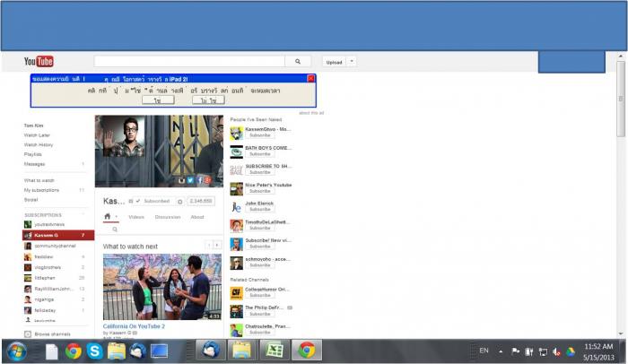This screenshot has width=628, height=364.
Task: Open Skype from taskbar
Action: (x=94, y=351)
